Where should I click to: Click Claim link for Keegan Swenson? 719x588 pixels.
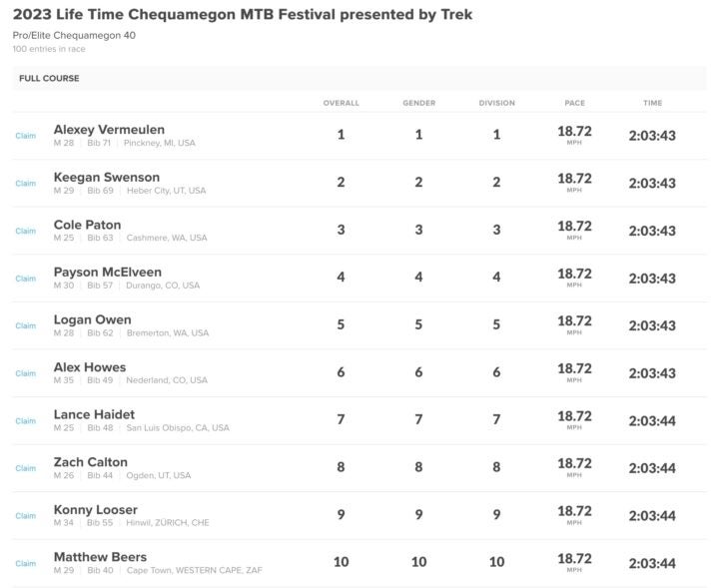coord(26,184)
